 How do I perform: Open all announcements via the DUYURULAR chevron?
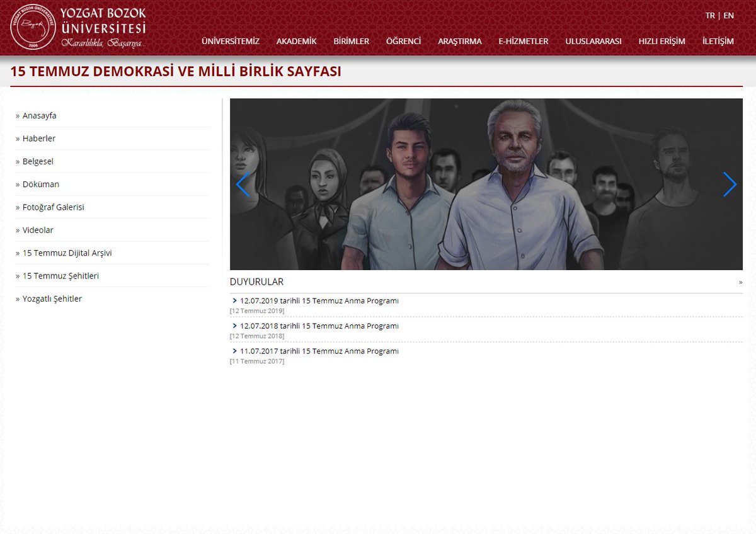pos(740,282)
